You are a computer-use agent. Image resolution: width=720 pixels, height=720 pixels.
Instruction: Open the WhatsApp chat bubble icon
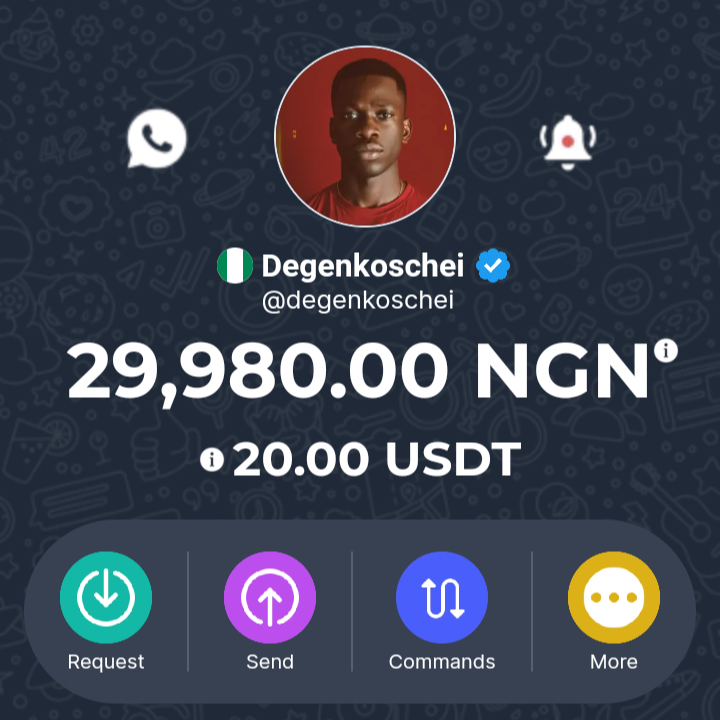(157, 138)
